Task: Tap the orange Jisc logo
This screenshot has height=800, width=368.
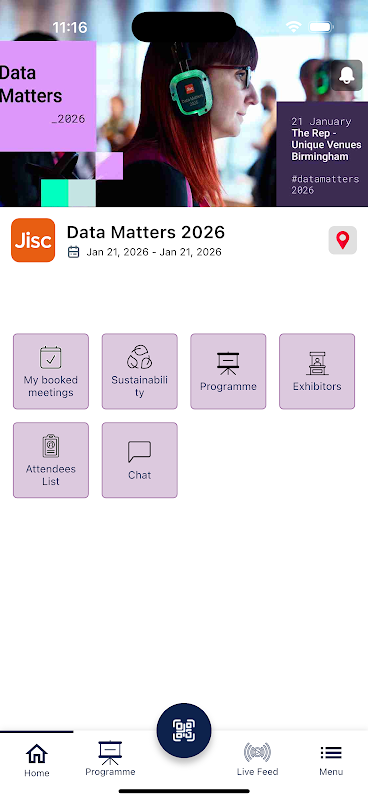Action: point(33,240)
